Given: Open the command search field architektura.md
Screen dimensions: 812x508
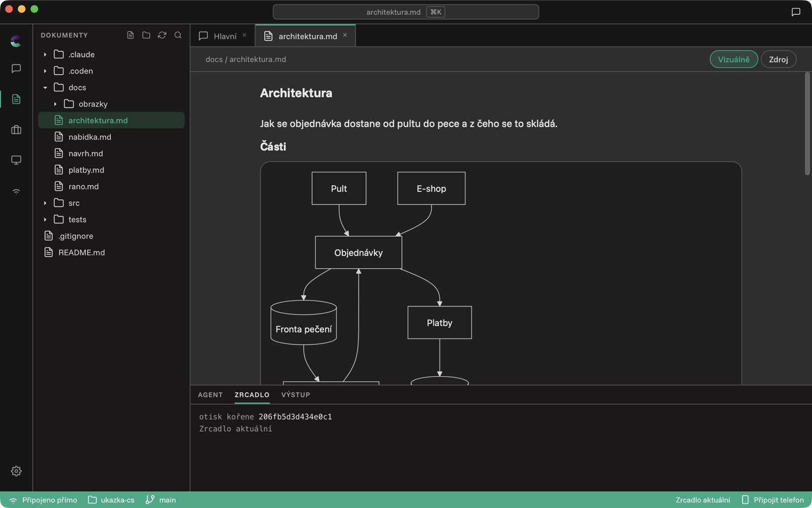Looking at the screenshot, I should (405, 12).
